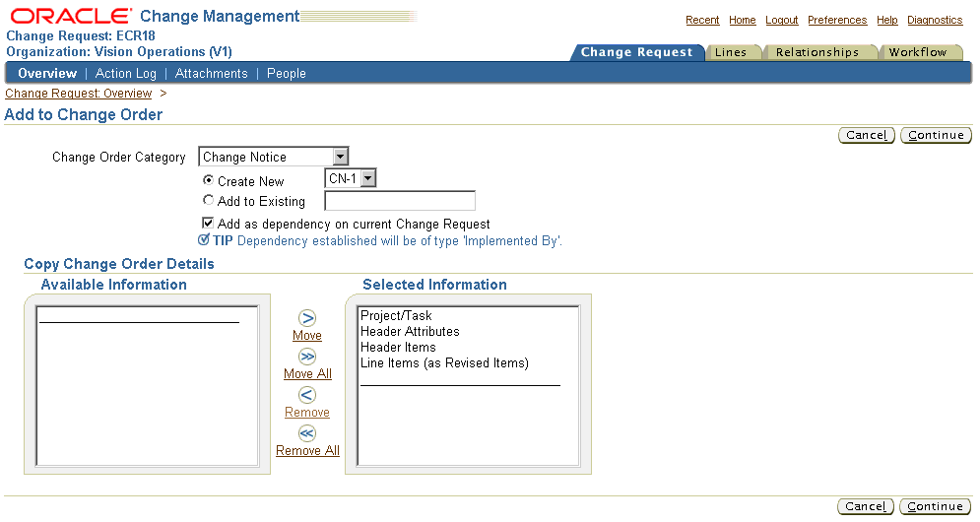Click the Remove All link
Image resolution: width=980 pixels, height=522 pixels.
(x=307, y=451)
